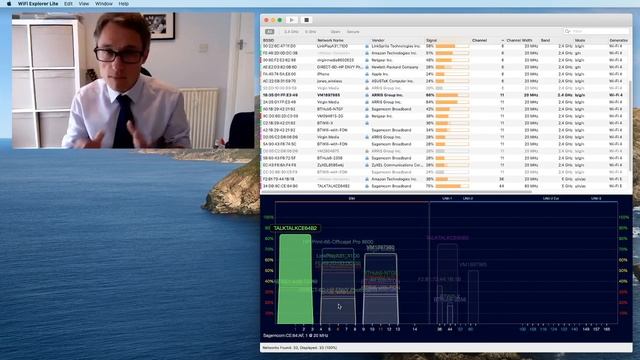Click the VM1897985 label above the channel 11 shape
The width and height of the screenshot is (640, 360).
click(x=380, y=248)
